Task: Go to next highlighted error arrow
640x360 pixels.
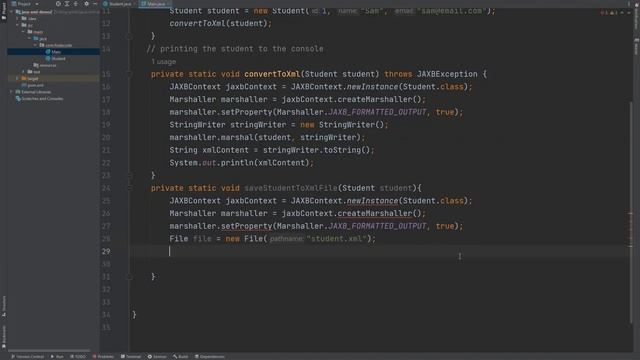Action: point(628,12)
